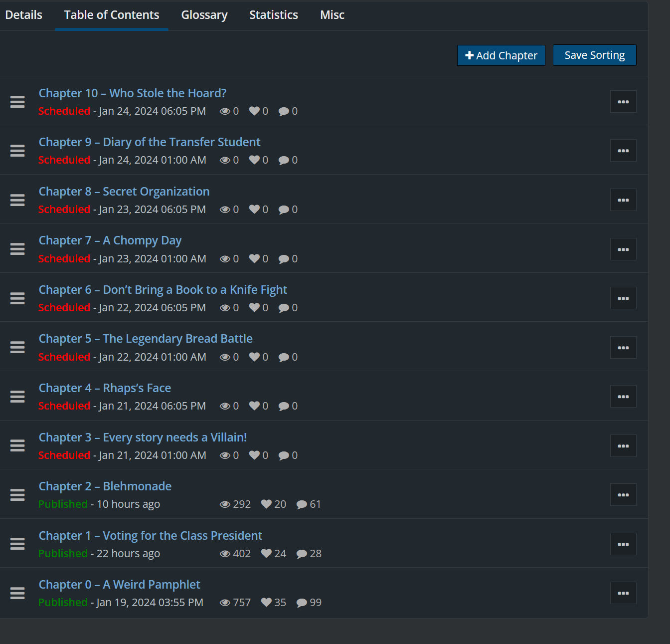Switch to the Statistics tab

(x=274, y=15)
